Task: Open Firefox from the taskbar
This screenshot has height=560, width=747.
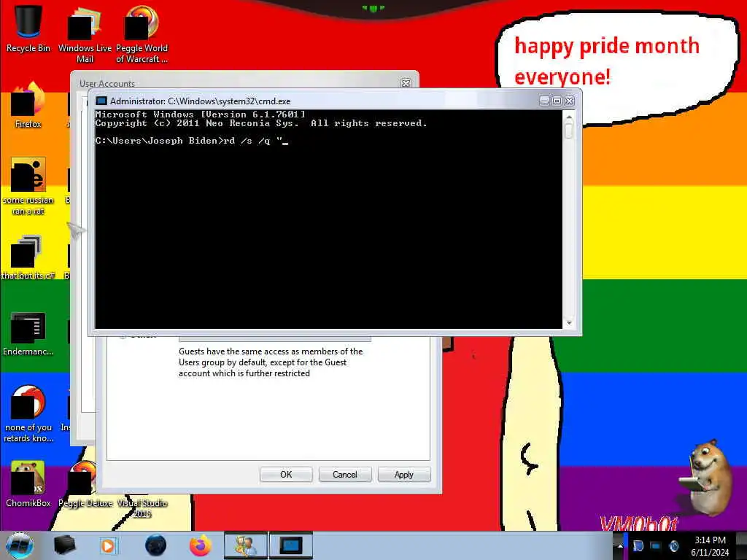Action: pyautogui.click(x=201, y=545)
